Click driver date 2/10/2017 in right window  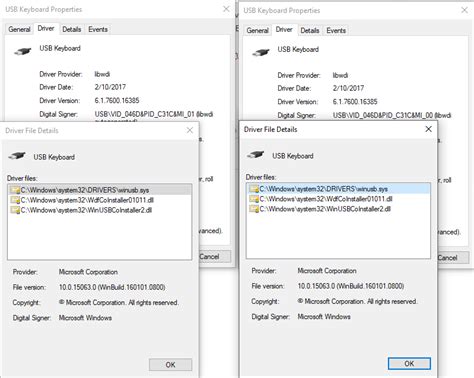tap(348, 88)
